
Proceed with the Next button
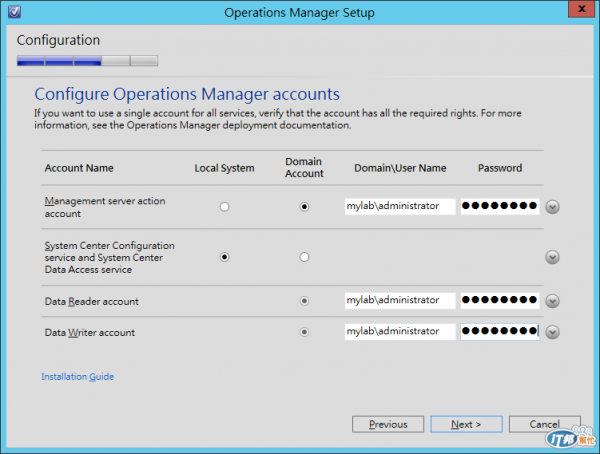pos(466,424)
